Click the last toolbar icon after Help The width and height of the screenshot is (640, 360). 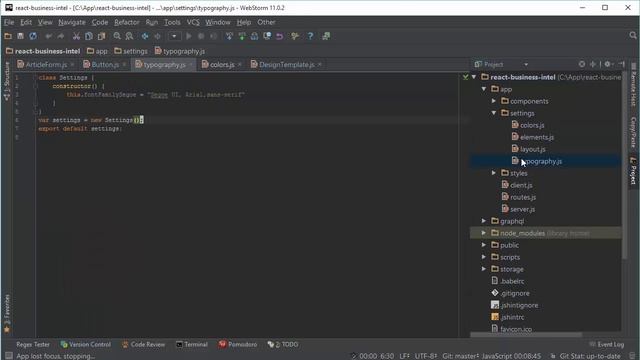point(326,36)
